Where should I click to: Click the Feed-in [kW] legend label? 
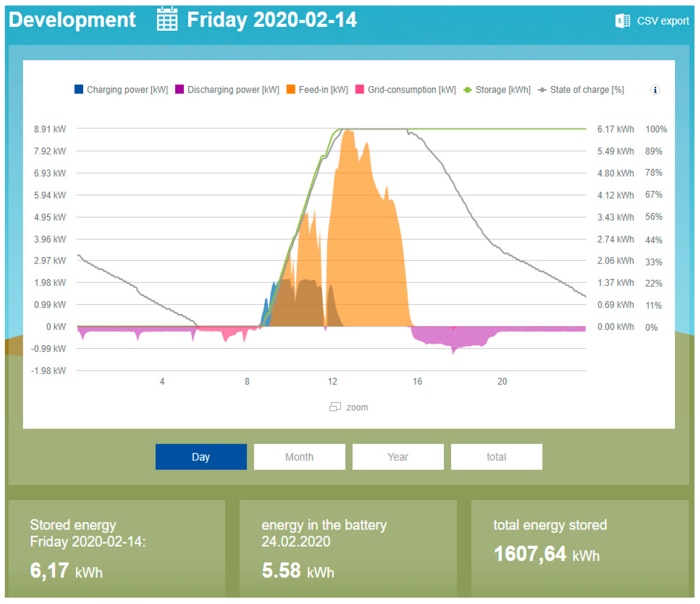tap(323, 90)
